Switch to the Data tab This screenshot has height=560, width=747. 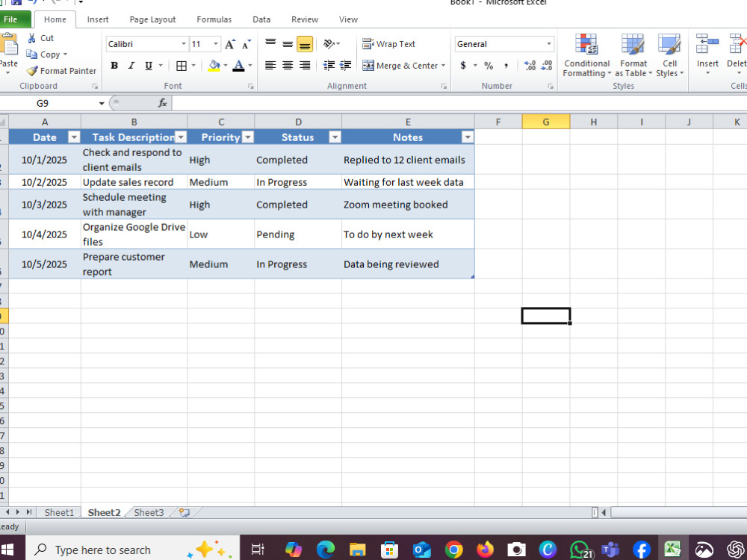261,19
